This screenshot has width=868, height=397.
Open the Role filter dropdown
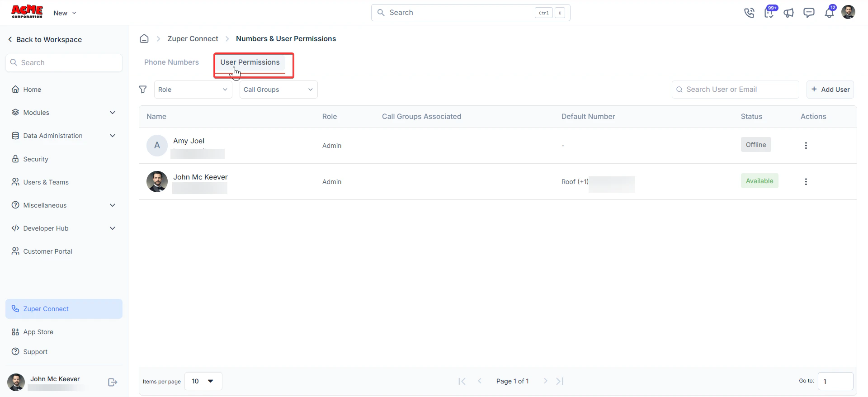coord(193,90)
